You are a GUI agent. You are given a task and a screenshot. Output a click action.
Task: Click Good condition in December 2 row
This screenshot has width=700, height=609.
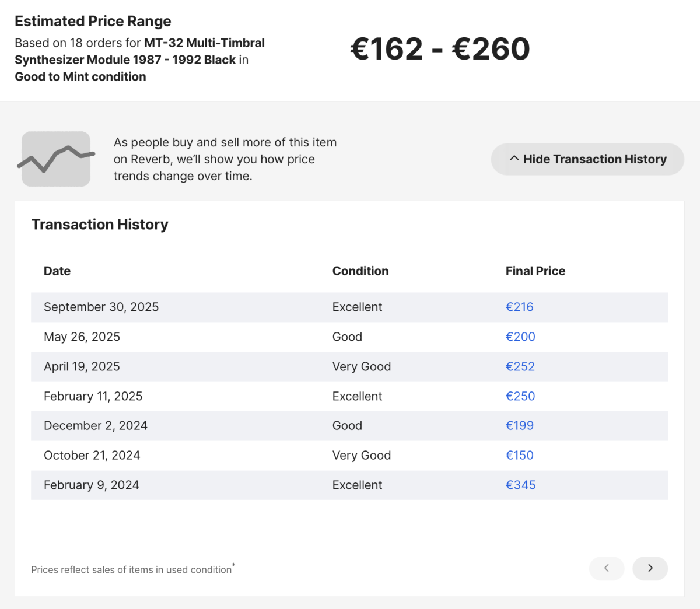[347, 425]
